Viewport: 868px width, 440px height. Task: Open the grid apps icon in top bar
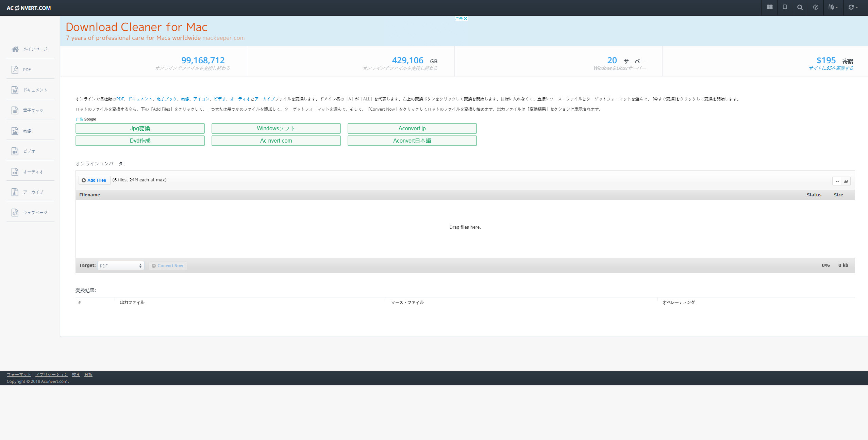click(770, 7)
